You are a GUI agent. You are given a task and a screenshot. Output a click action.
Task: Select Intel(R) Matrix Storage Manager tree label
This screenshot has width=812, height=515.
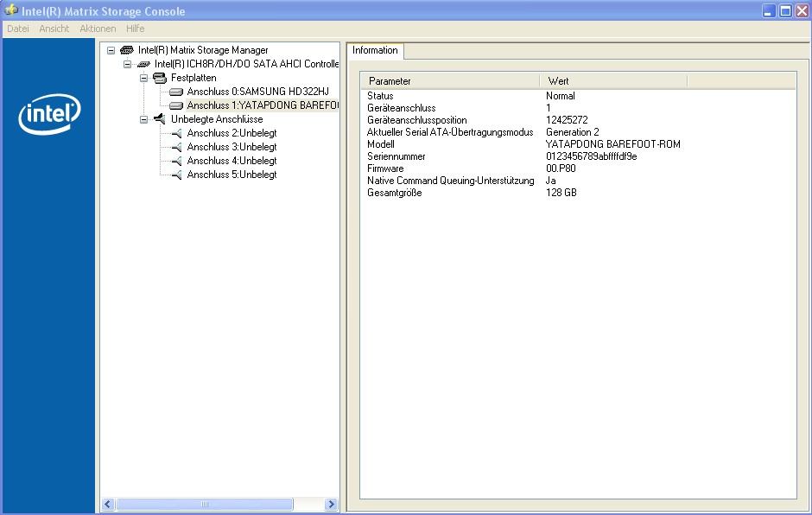[x=203, y=50]
